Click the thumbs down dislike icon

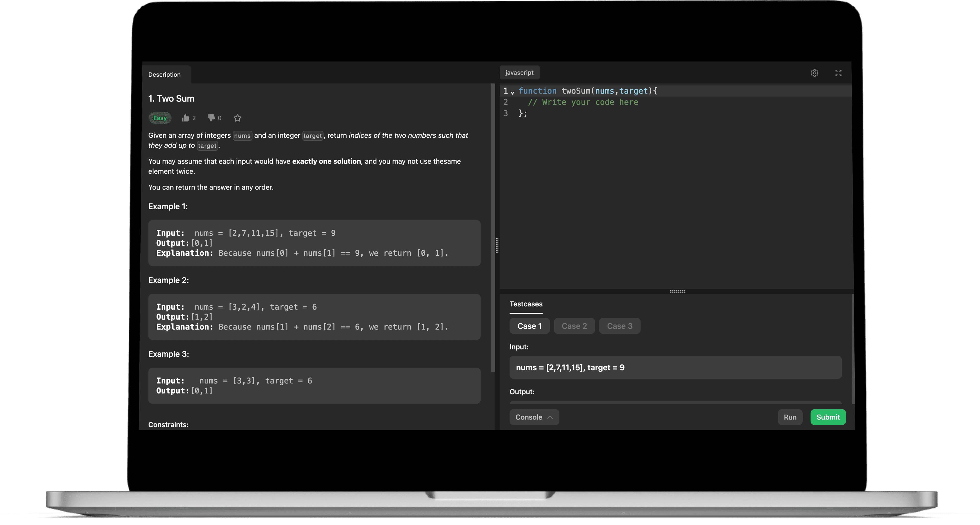[x=211, y=118]
